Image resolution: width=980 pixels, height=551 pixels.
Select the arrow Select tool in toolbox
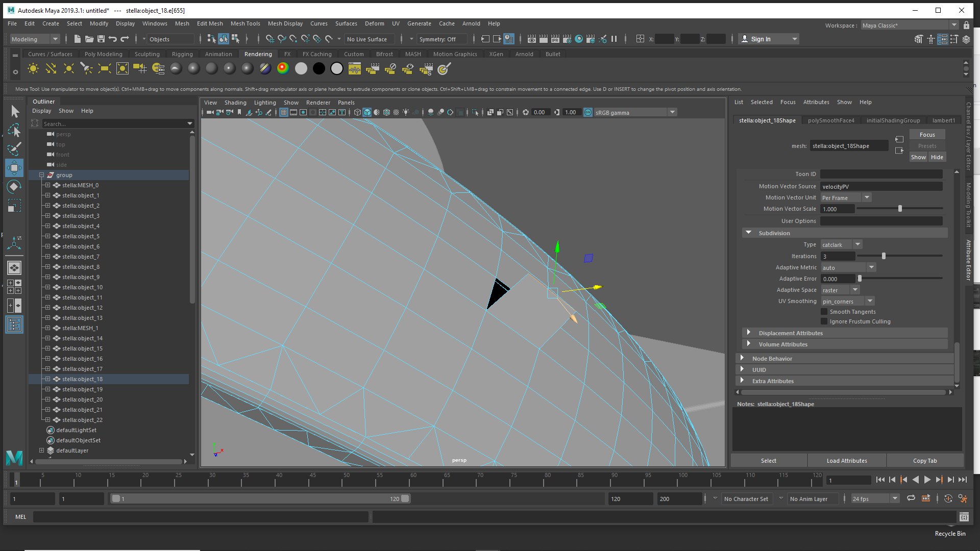point(15,111)
